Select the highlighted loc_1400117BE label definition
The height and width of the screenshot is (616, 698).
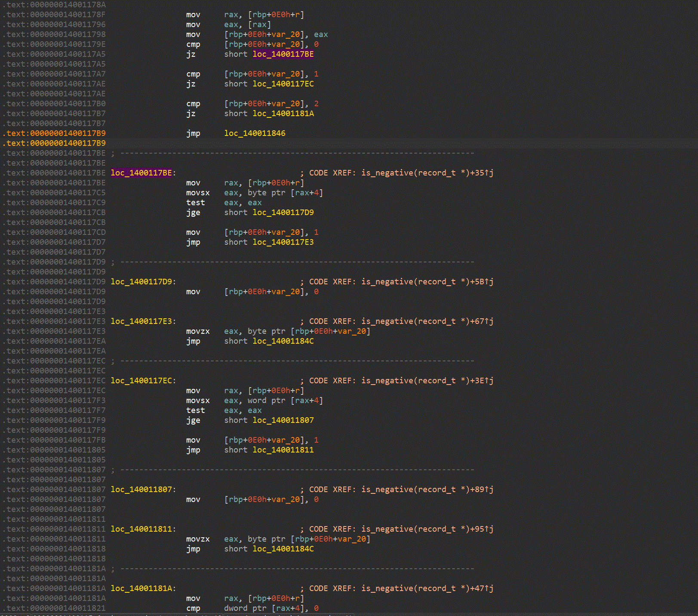(141, 173)
